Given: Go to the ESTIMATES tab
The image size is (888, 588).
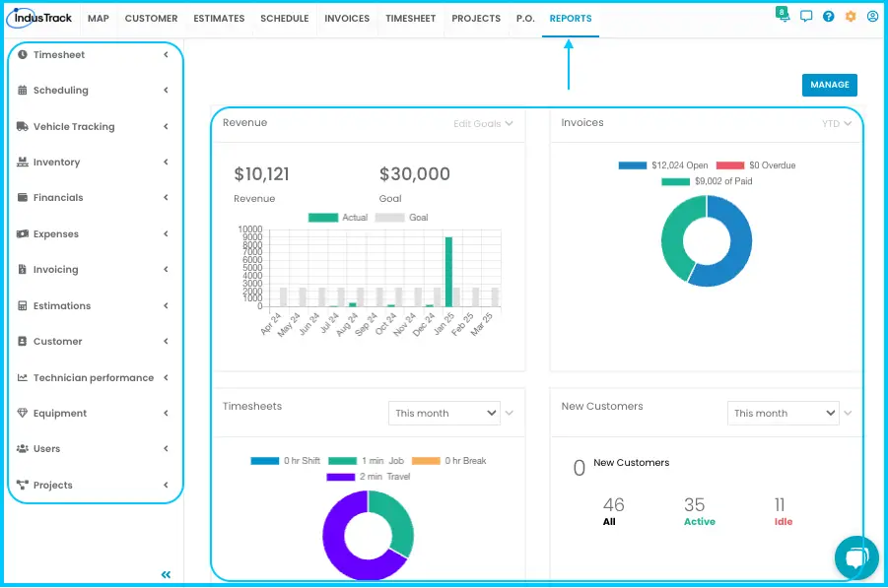Looking at the screenshot, I should pyautogui.click(x=219, y=18).
